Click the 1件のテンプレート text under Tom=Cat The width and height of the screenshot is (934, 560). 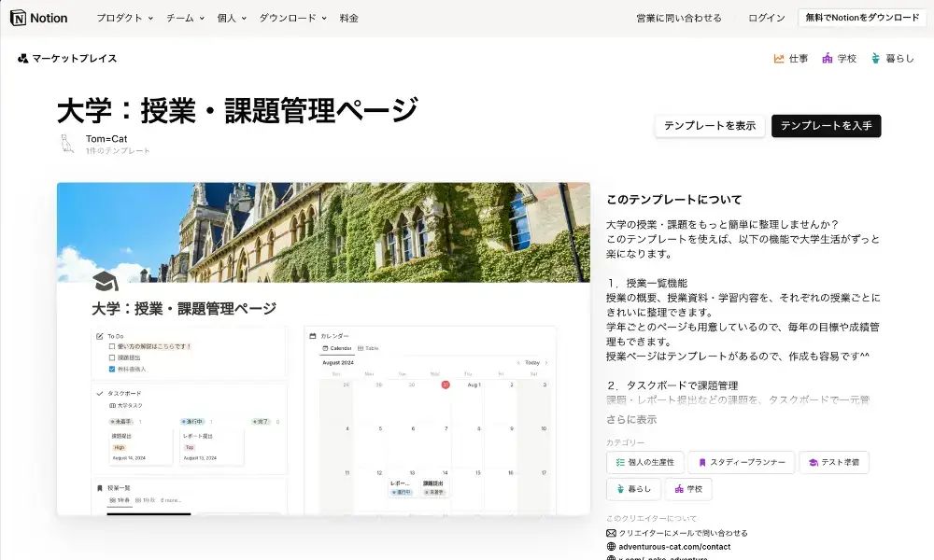click(118, 151)
